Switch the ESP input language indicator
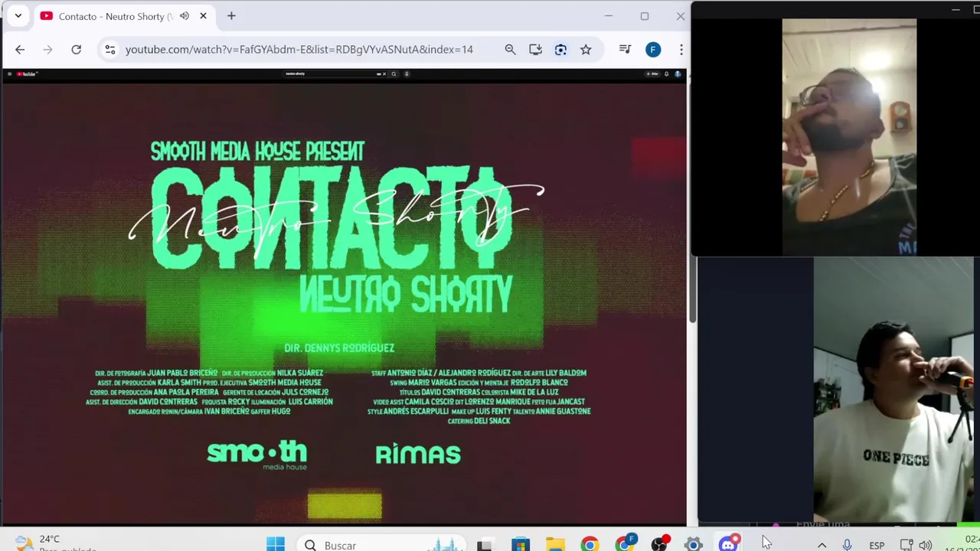This screenshot has width=980, height=551. (877, 546)
